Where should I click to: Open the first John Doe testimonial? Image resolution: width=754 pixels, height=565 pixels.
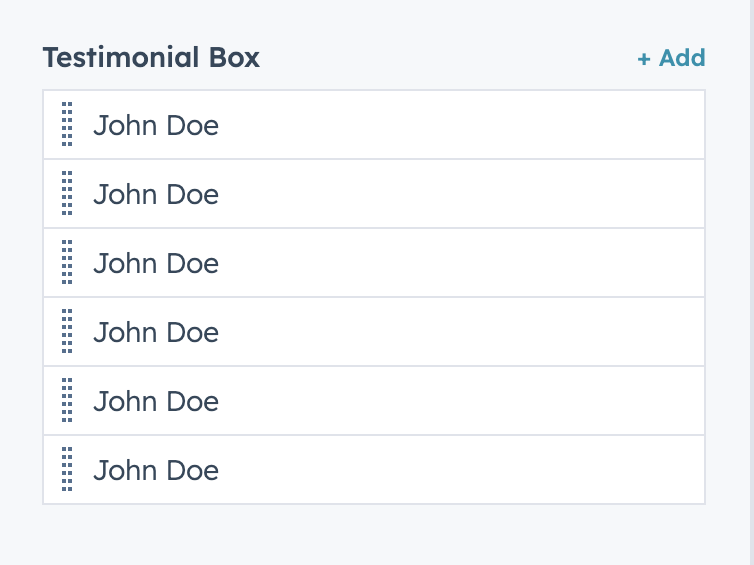[156, 126]
